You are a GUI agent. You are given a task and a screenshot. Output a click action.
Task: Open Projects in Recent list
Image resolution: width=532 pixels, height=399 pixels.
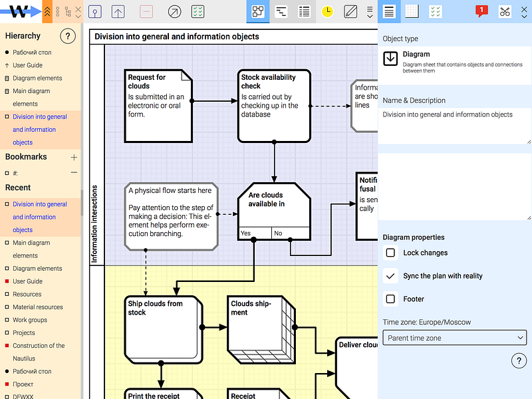click(24, 333)
